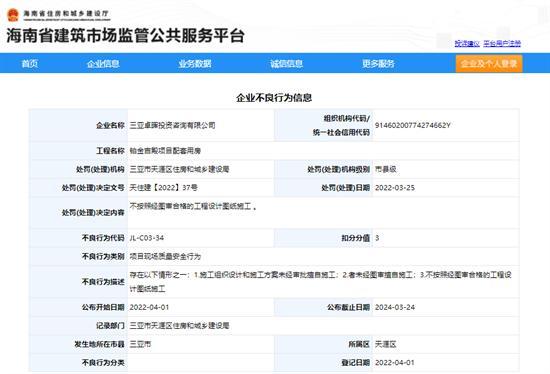Click the 不良行为分类 label
The height and width of the screenshot is (374, 550).
click(103, 362)
